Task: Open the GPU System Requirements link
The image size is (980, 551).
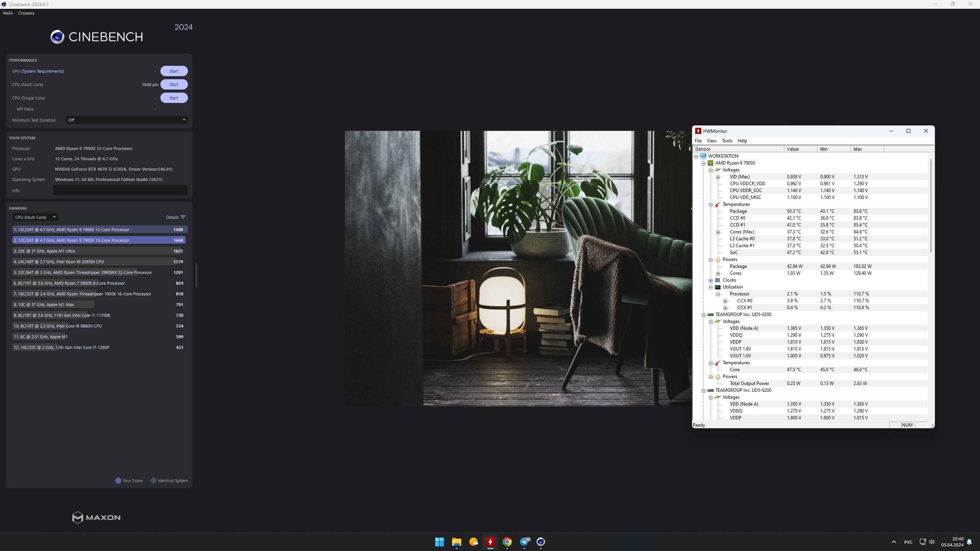Action: [x=42, y=71]
